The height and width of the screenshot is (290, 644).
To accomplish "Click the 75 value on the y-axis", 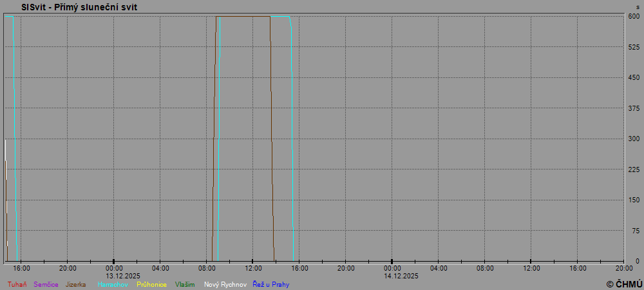I will pos(635,231).
